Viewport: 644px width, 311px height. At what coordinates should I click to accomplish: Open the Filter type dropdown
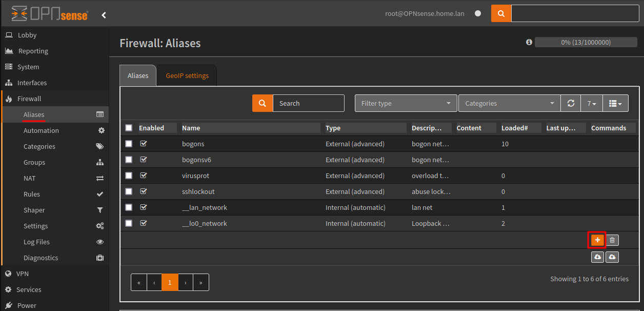click(x=406, y=103)
